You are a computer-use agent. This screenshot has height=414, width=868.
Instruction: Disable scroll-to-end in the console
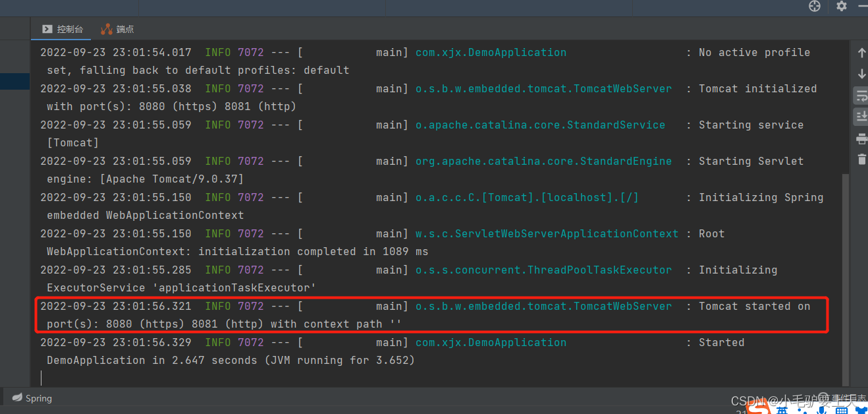[x=861, y=117]
